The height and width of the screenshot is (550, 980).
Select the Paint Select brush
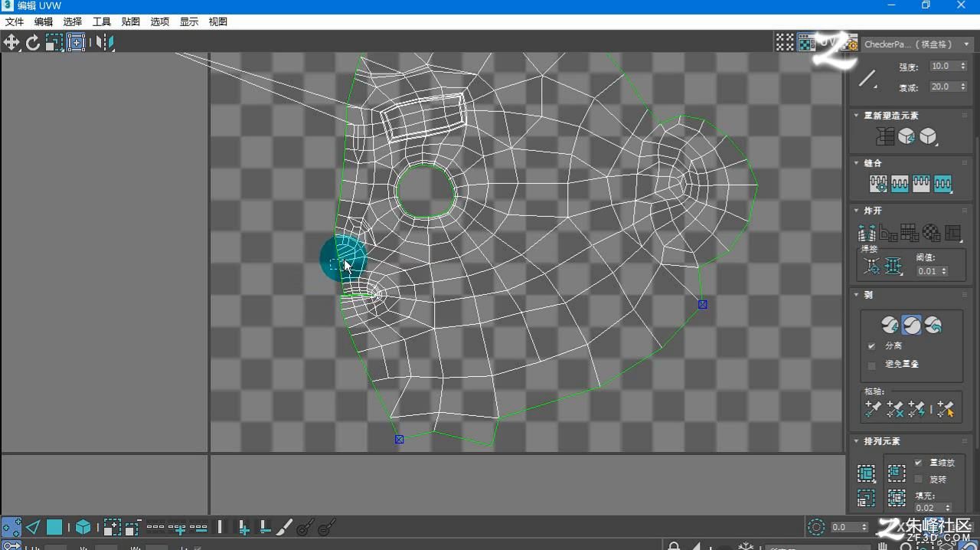pos(284,527)
